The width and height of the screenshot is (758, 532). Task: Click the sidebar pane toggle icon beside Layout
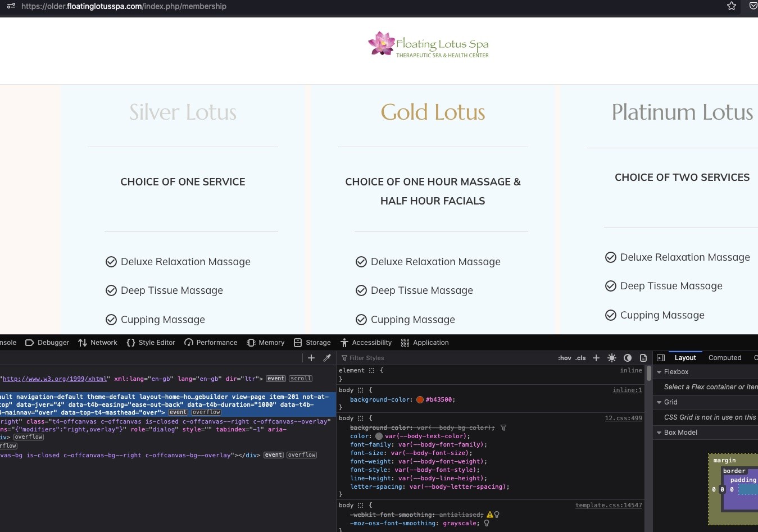661,358
